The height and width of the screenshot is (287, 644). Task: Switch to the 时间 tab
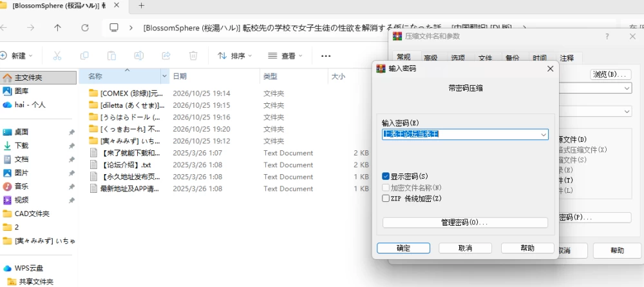[x=540, y=58]
